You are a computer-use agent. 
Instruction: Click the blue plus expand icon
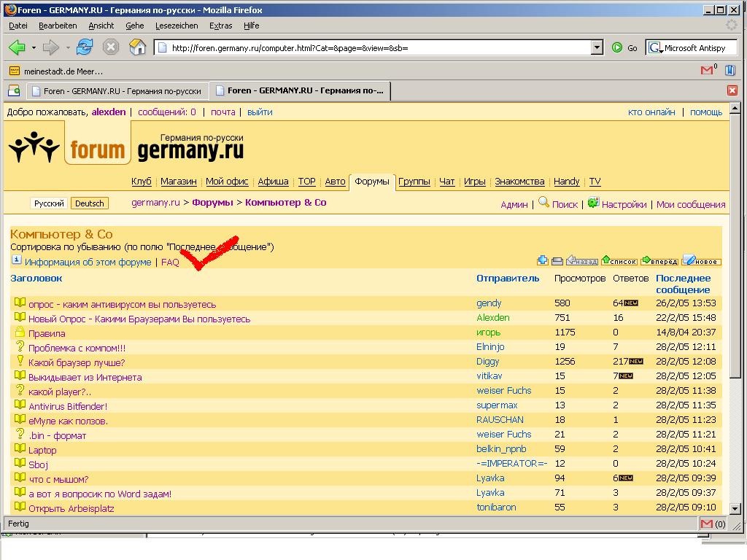(x=542, y=261)
